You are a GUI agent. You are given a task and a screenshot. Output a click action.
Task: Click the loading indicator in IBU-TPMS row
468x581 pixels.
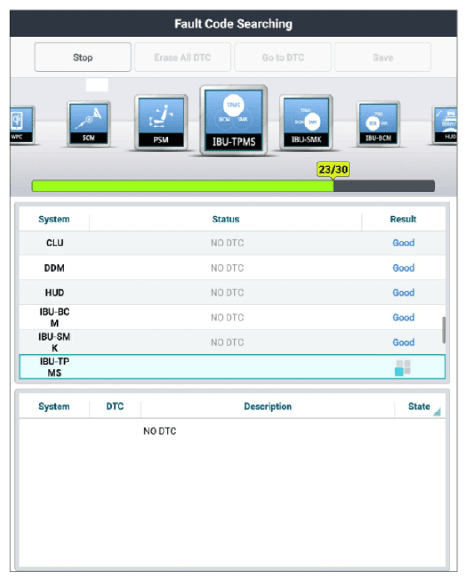coord(403,367)
